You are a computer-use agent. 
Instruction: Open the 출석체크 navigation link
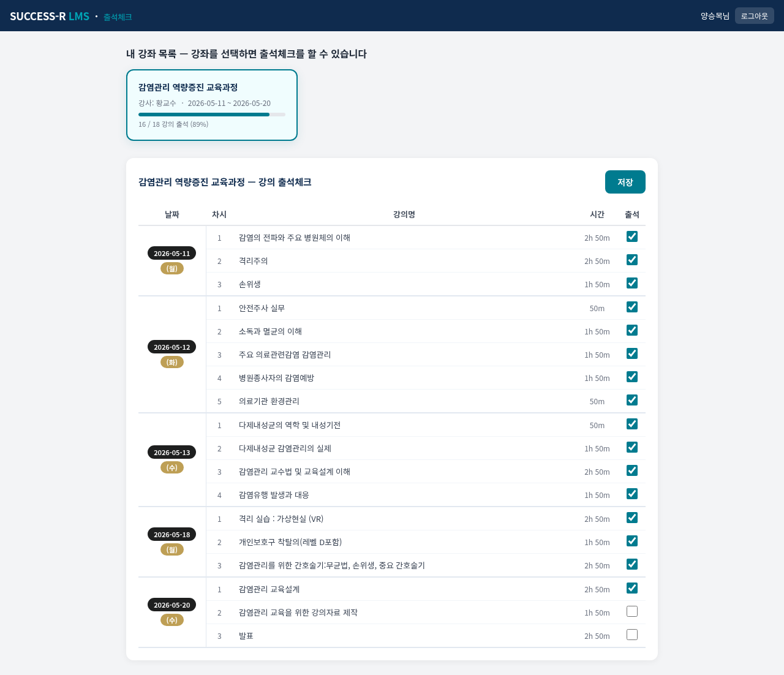(x=118, y=17)
